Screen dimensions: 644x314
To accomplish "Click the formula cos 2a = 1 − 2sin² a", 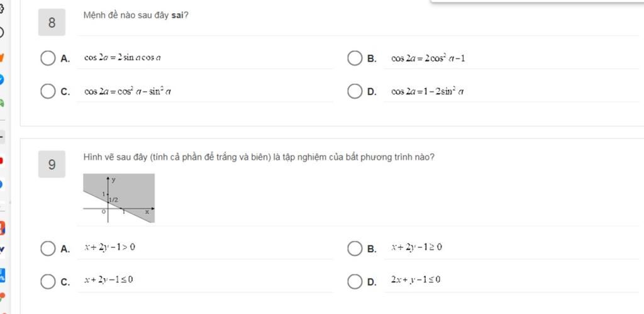I will (428, 92).
